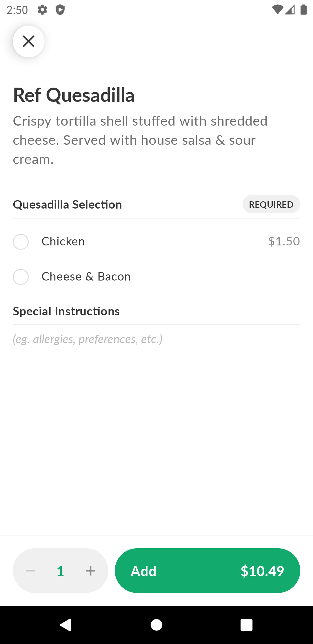Tap the quantity number 1
This screenshot has width=313, height=644.
pos(60,571)
